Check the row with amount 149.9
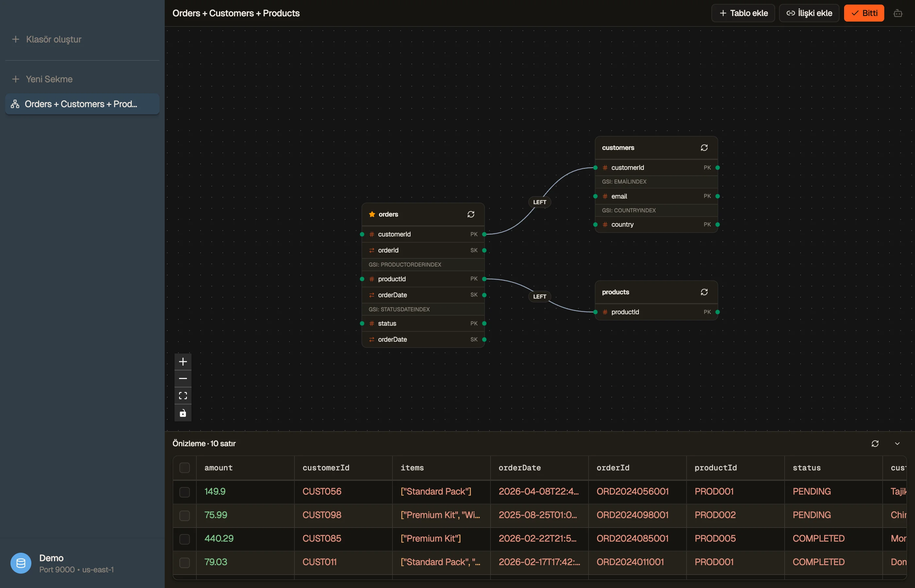Viewport: 915px width, 588px height. [184, 492]
